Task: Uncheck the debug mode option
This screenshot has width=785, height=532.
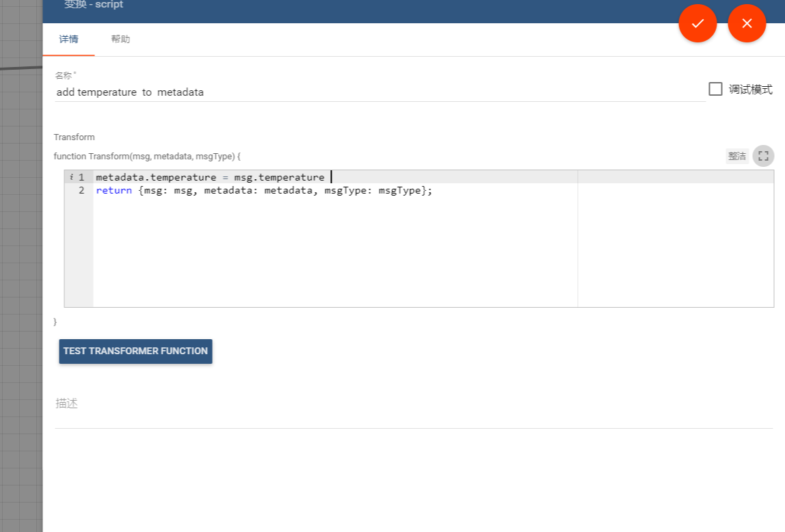Action: click(715, 88)
